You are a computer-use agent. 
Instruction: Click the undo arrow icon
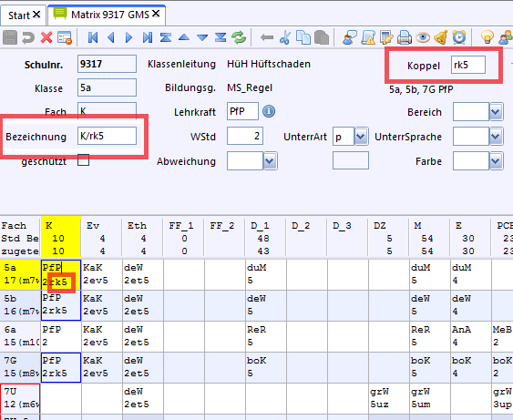pyautogui.click(x=28, y=37)
